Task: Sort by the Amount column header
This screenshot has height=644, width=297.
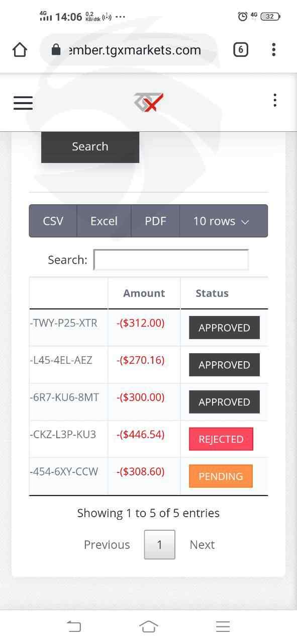Action: [x=144, y=293]
